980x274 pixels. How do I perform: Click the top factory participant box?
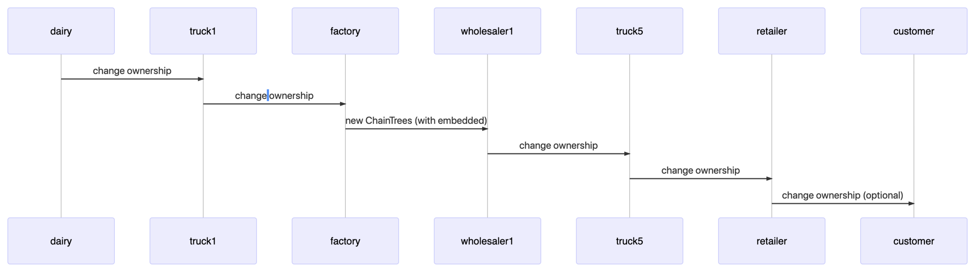pyautogui.click(x=345, y=31)
